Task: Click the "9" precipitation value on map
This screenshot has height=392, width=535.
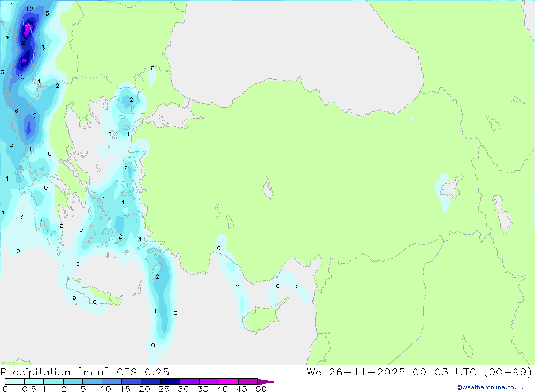Action: pos(35,116)
